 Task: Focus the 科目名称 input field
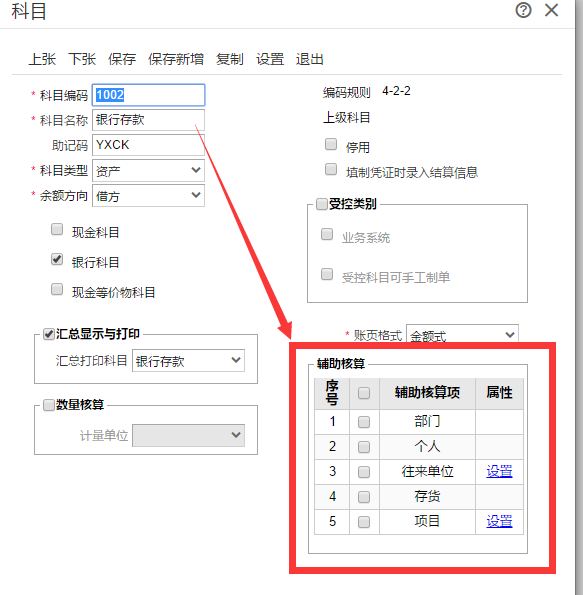(x=148, y=120)
